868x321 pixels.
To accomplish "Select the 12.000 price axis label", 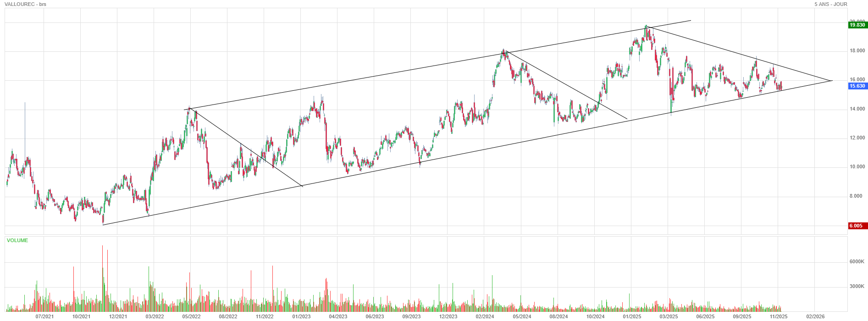I will [x=857, y=138].
